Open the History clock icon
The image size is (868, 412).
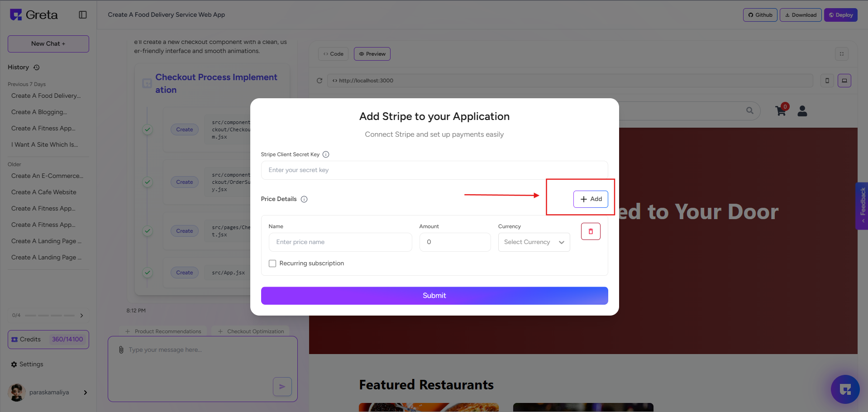point(37,67)
